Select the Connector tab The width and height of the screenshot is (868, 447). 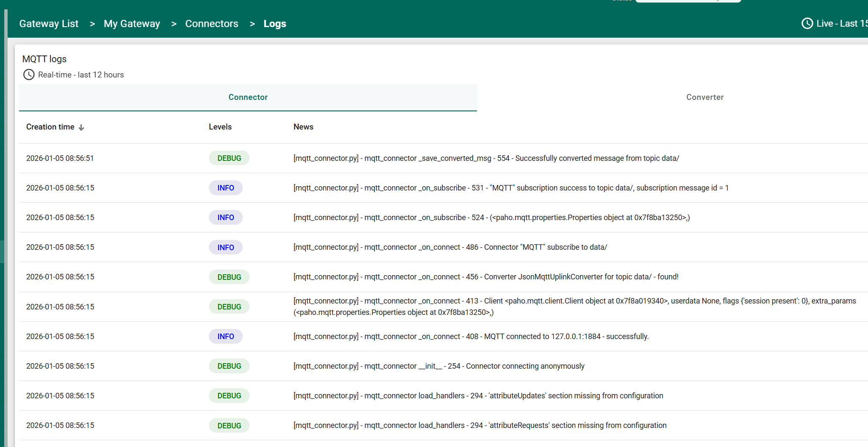point(248,97)
